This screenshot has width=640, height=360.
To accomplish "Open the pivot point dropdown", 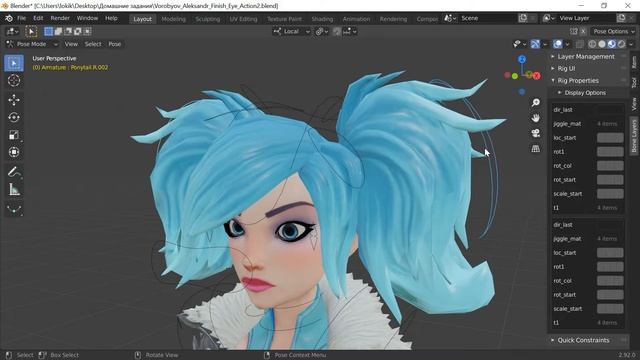I will click(322, 31).
